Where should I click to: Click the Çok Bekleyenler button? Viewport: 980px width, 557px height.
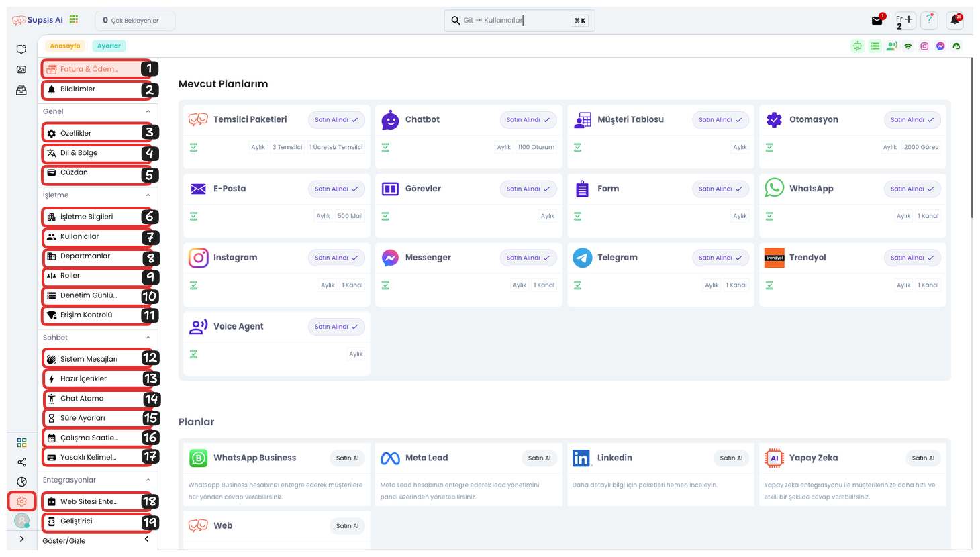click(135, 21)
